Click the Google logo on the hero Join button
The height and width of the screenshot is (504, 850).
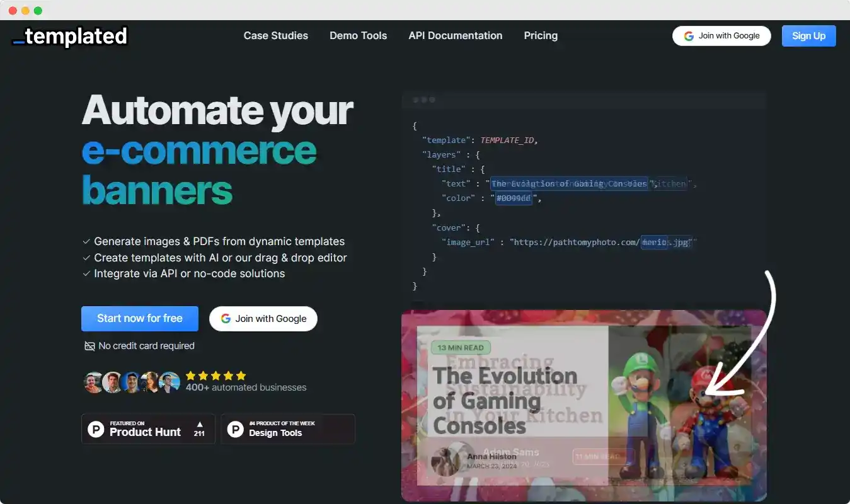click(225, 319)
